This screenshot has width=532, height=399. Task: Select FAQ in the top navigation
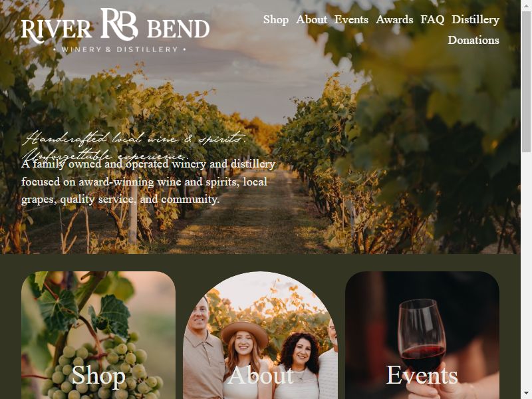[x=432, y=20]
